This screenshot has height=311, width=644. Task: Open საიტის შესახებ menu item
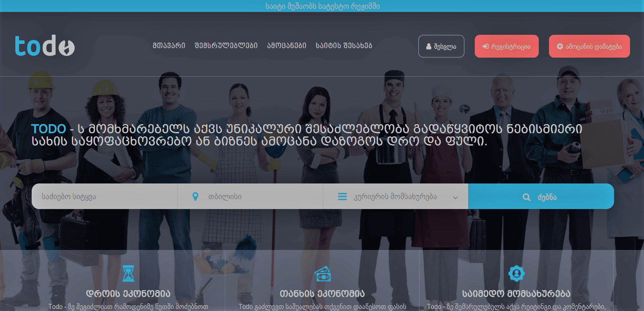[x=344, y=45]
